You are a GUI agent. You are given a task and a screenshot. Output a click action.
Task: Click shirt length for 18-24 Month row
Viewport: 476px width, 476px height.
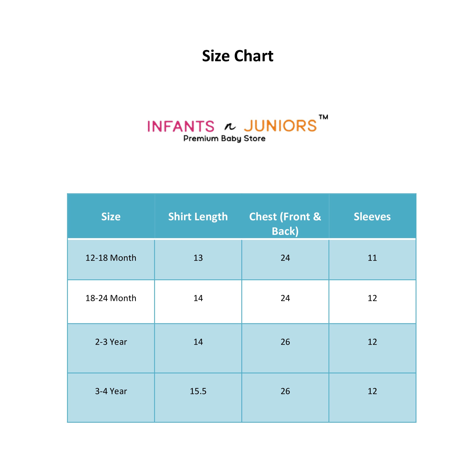[x=198, y=298]
